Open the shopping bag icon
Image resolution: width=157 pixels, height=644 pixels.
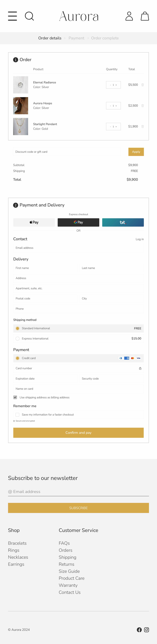(x=145, y=16)
